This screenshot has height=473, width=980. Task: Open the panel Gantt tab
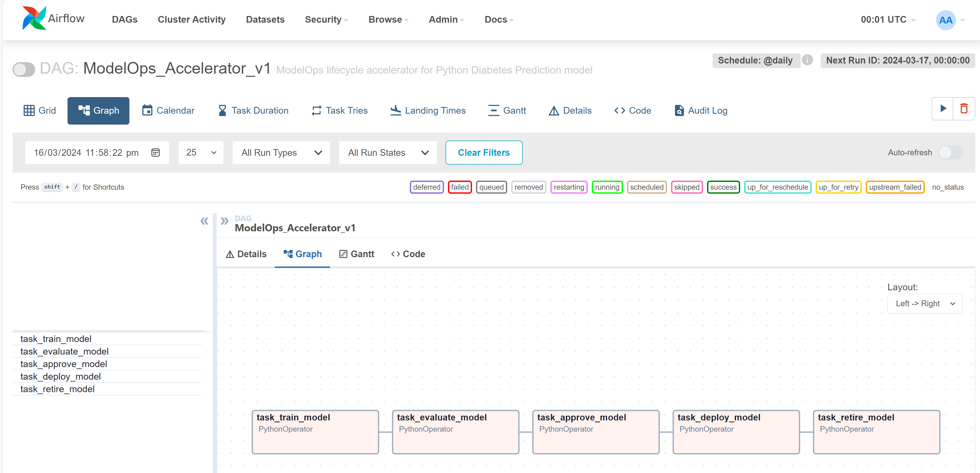tap(356, 254)
